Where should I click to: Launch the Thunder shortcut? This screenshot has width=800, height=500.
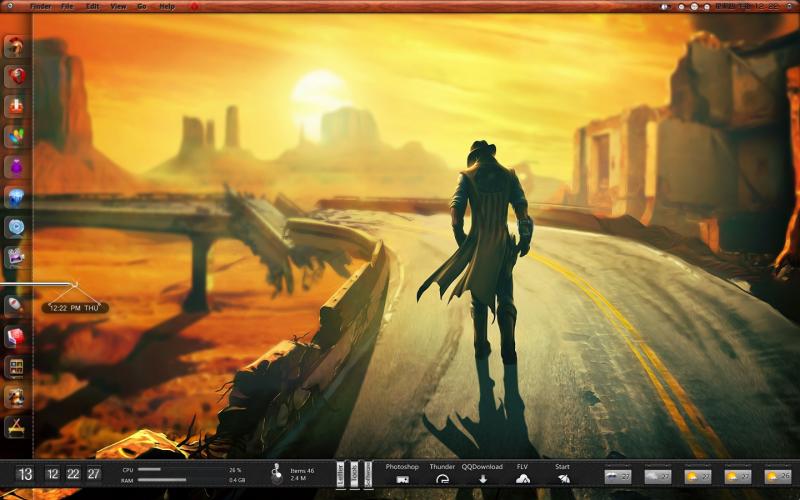coord(442,479)
